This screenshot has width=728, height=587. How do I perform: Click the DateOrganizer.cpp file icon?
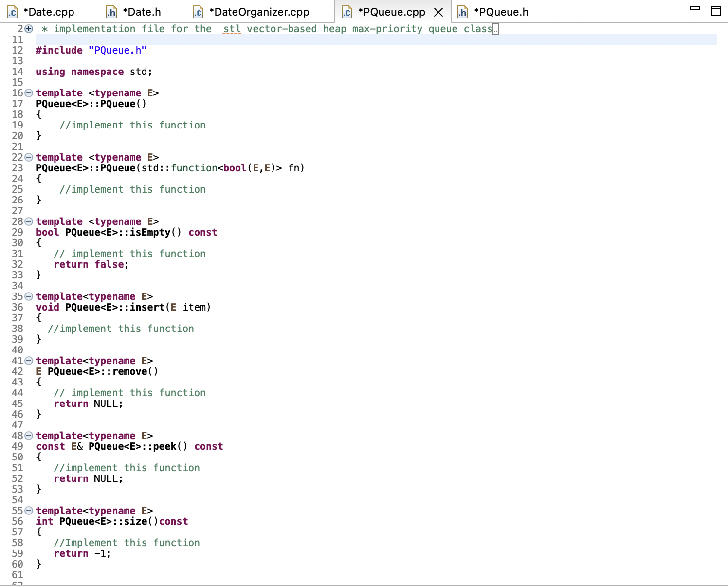click(x=198, y=12)
